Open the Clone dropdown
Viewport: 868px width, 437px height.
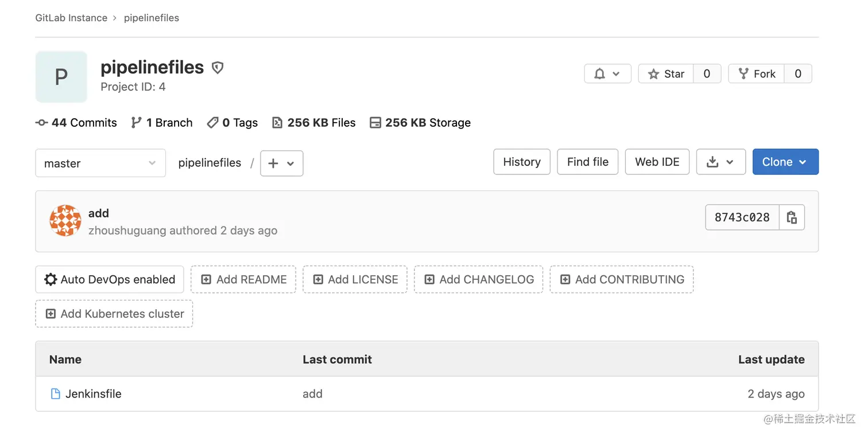point(785,162)
